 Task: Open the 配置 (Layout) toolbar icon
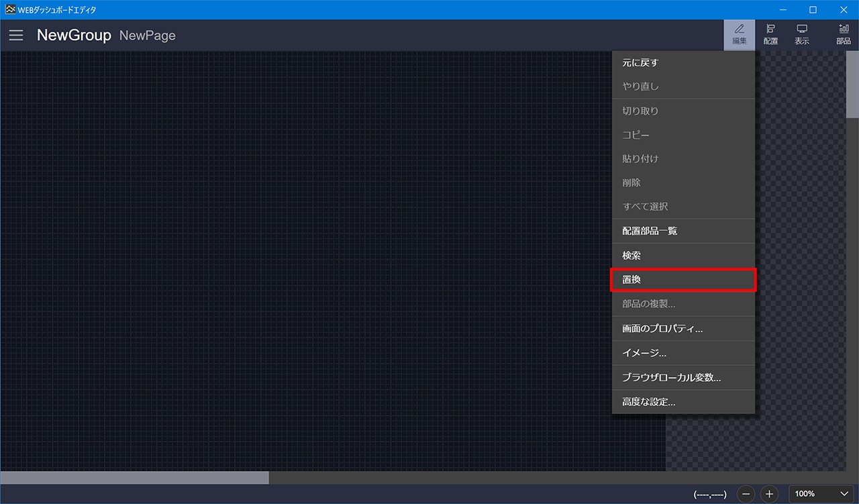point(770,35)
